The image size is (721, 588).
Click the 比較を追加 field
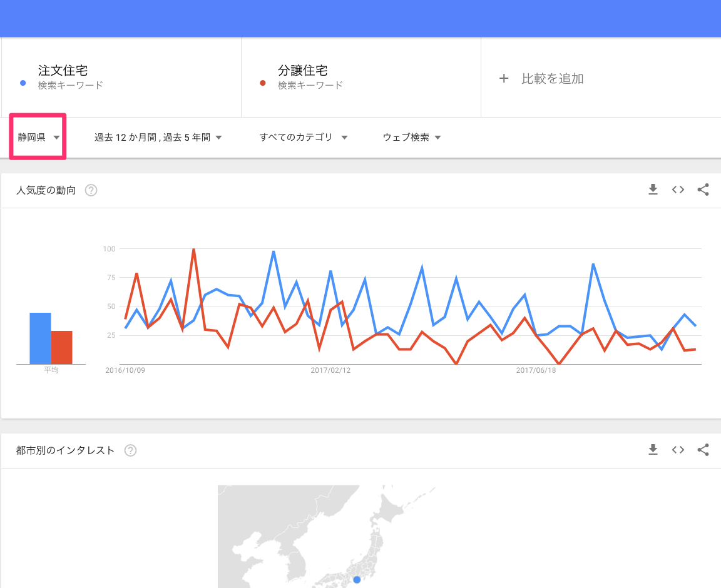click(x=552, y=79)
